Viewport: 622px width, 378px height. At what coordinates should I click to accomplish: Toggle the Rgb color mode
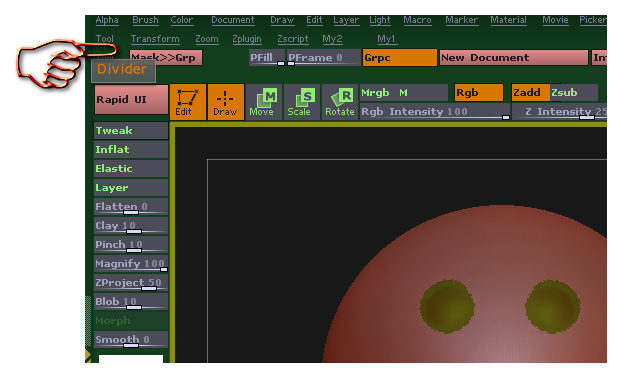pyautogui.click(x=479, y=93)
